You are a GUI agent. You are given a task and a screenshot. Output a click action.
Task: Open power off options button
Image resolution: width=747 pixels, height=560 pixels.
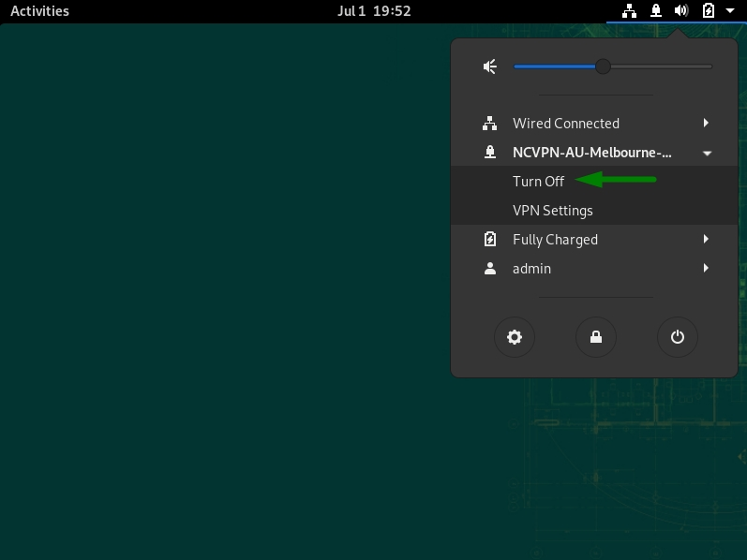(x=678, y=337)
